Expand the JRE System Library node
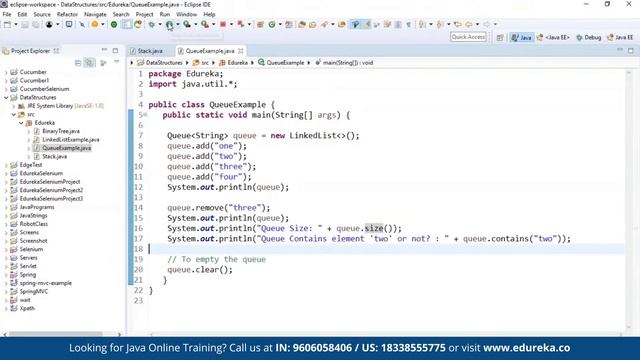The width and height of the screenshot is (640, 360). (x=14, y=106)
